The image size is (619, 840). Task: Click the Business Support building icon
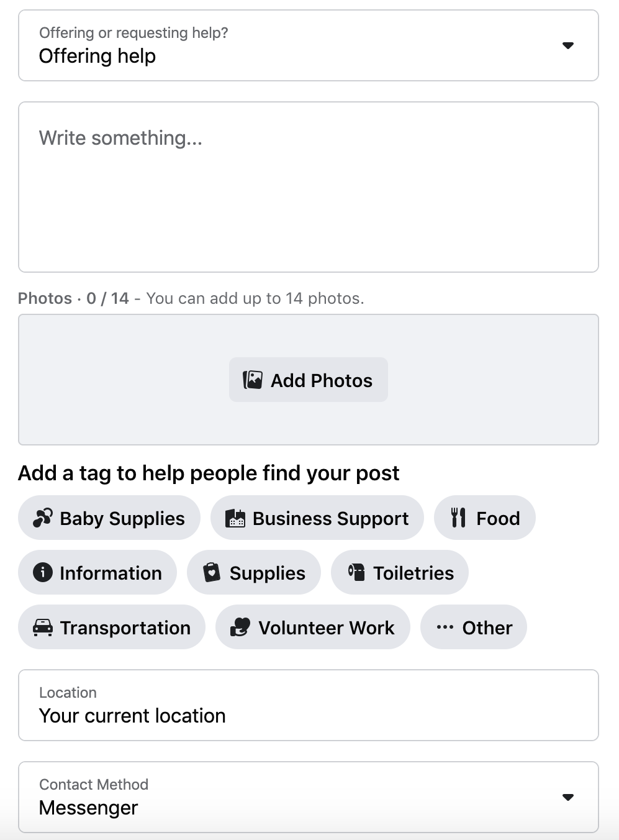(x=235, y=518)
